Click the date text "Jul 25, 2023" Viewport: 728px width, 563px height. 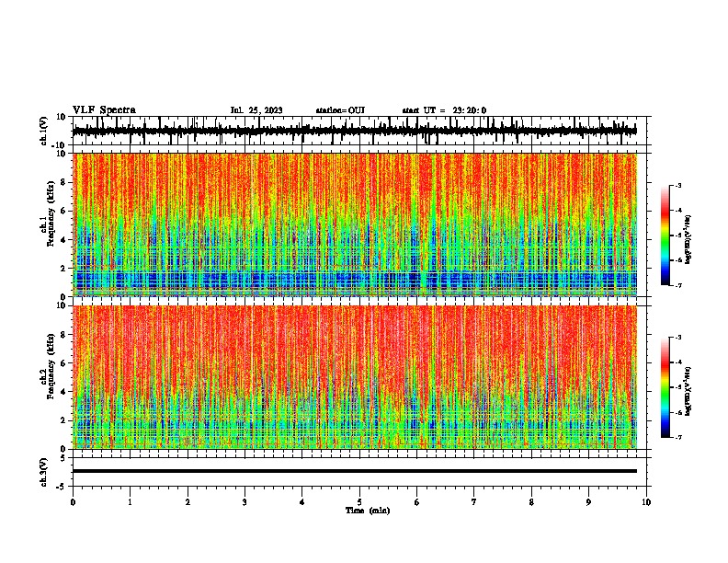point(256,110)
